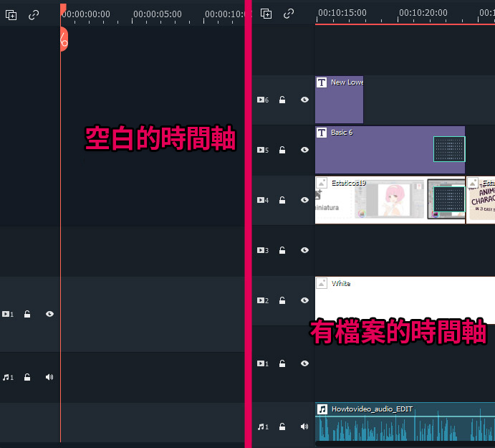Click the red playhead in the blank timeline
Screen dimensions: 495x448
click(63, 39)
